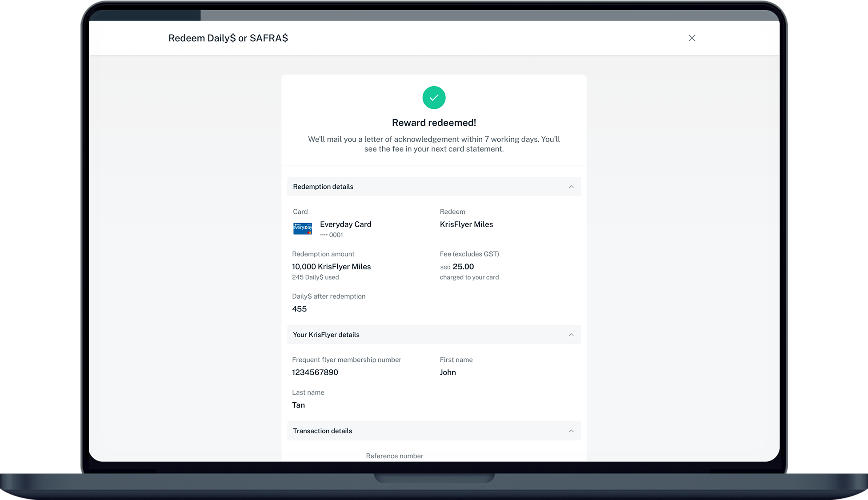
Task: Collapse Redemption details with chevron
Action: (571, 187)
